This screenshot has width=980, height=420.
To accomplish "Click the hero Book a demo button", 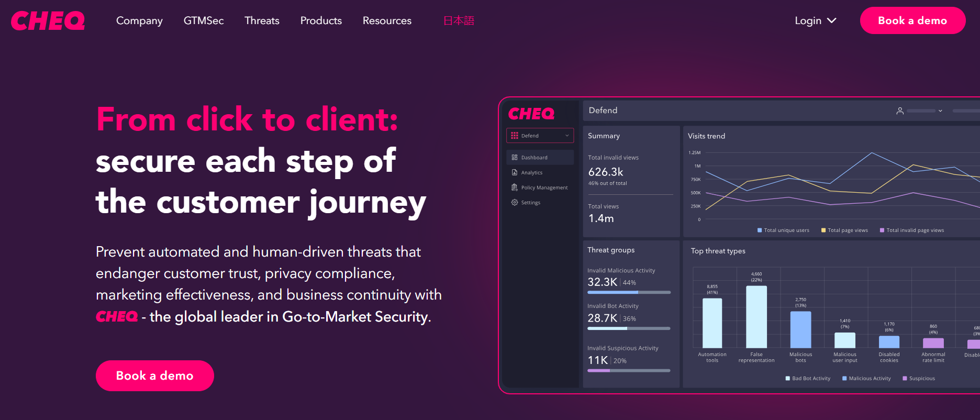I will click(x=155, y=375).
